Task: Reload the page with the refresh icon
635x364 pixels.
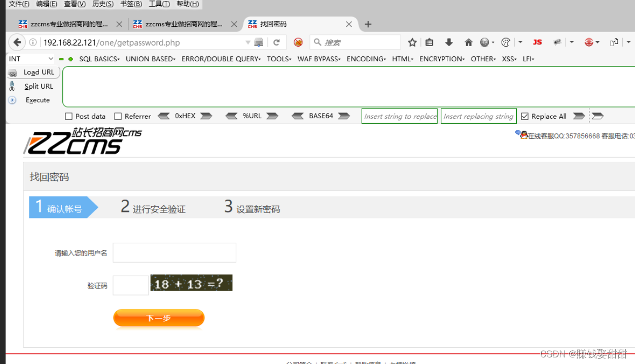Action: [276, 43]
